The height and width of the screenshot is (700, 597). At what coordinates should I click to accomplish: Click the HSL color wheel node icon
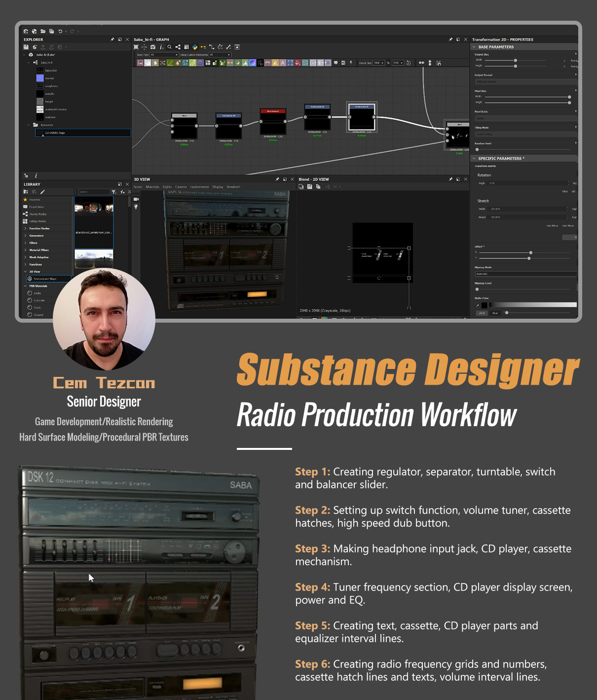(x=253, y=63)
